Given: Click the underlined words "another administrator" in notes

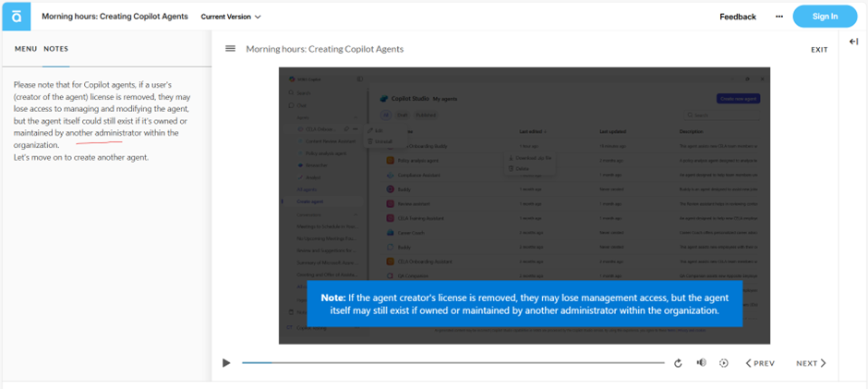Looking at the screenshot, I should click(x=103, y=133).
